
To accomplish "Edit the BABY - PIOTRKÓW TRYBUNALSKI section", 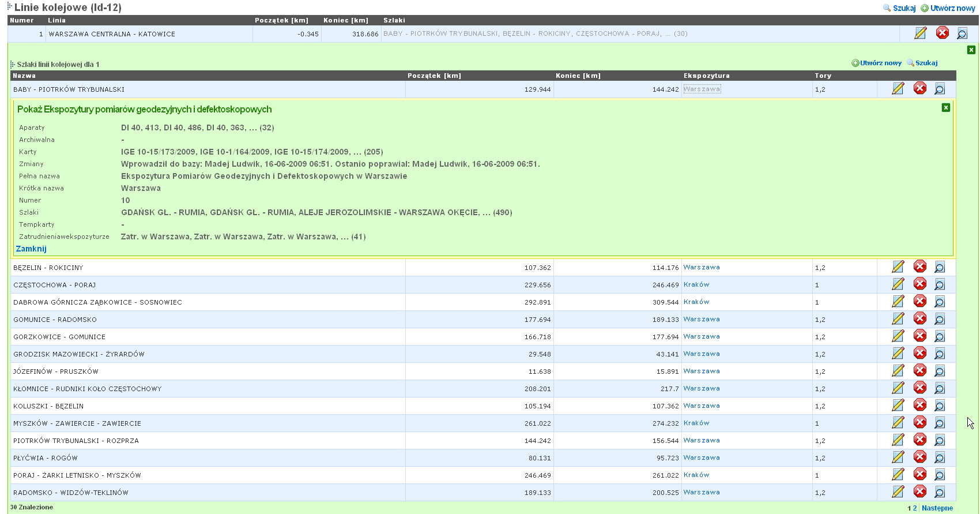I will point(898,89).
